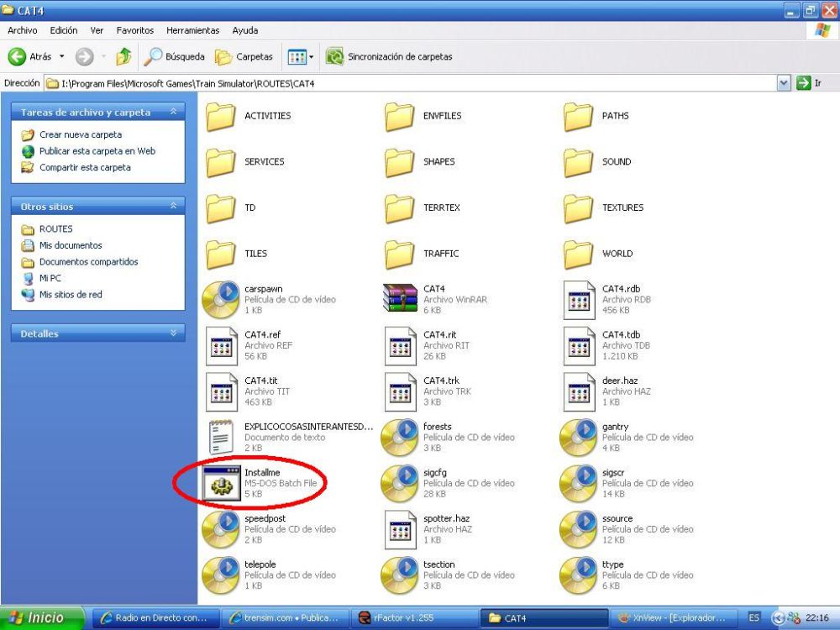Open the EXPLICOCOSASINTERANTES text document
This screenshot has height=630, width=840.
pos(222,437)
